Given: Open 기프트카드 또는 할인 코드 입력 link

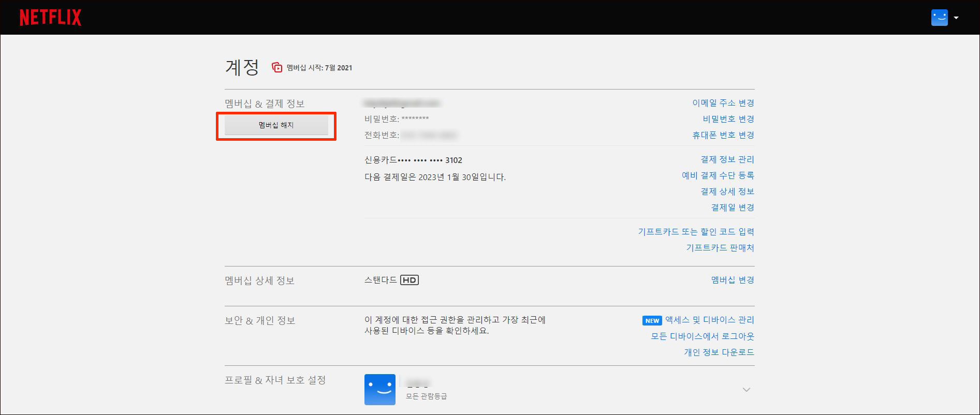Looking at the screenshot, I should click(696, 232).
